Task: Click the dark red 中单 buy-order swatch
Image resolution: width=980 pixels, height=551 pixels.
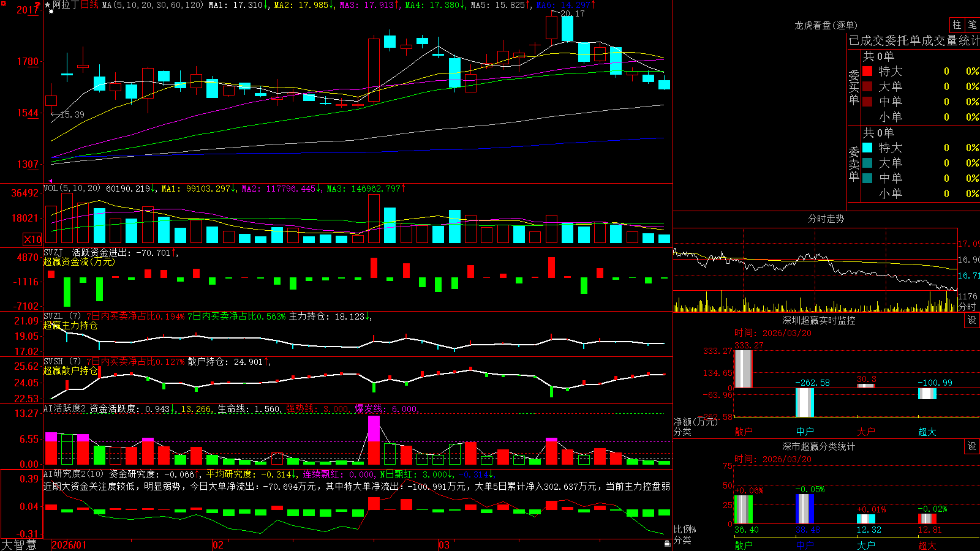Action: 867,102
